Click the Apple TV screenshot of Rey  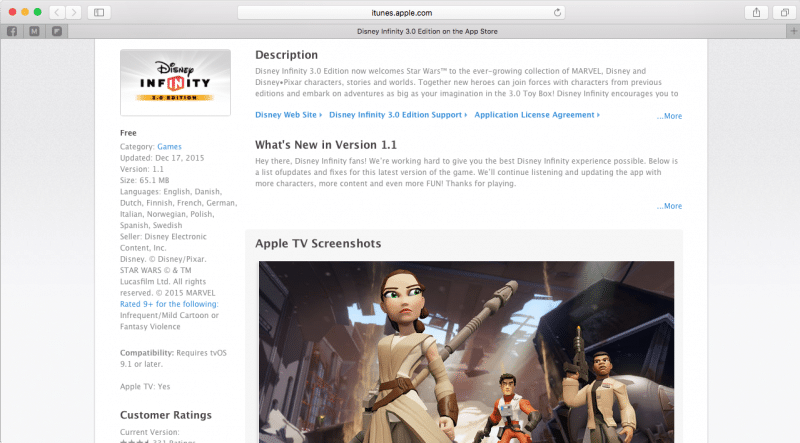(x=466, y=351)
